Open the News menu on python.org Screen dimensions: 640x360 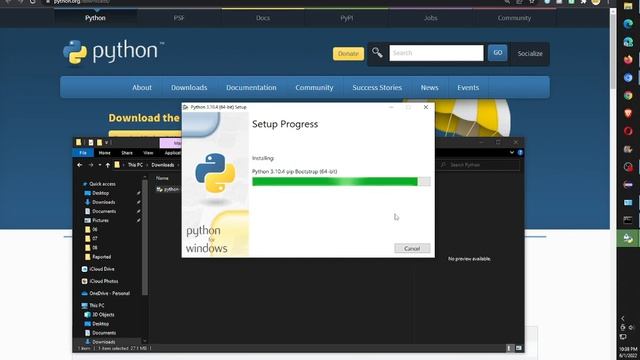(x=429, y=87)
